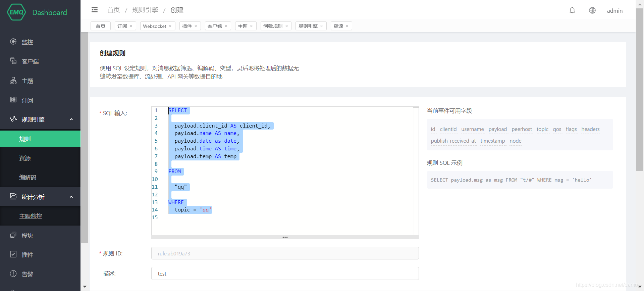644x291 pixels.
Task: Close the 资源 tab
Action: (347, 26)
